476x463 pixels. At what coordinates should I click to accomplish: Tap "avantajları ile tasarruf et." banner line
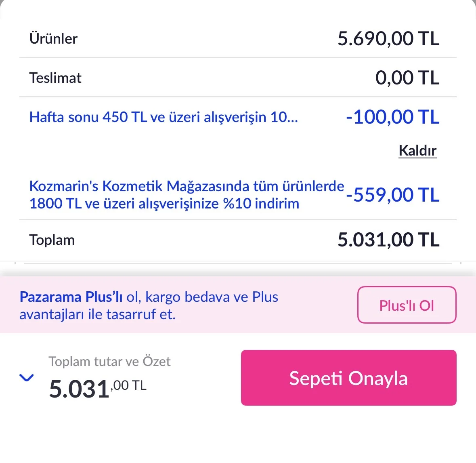tap(97, 314)
